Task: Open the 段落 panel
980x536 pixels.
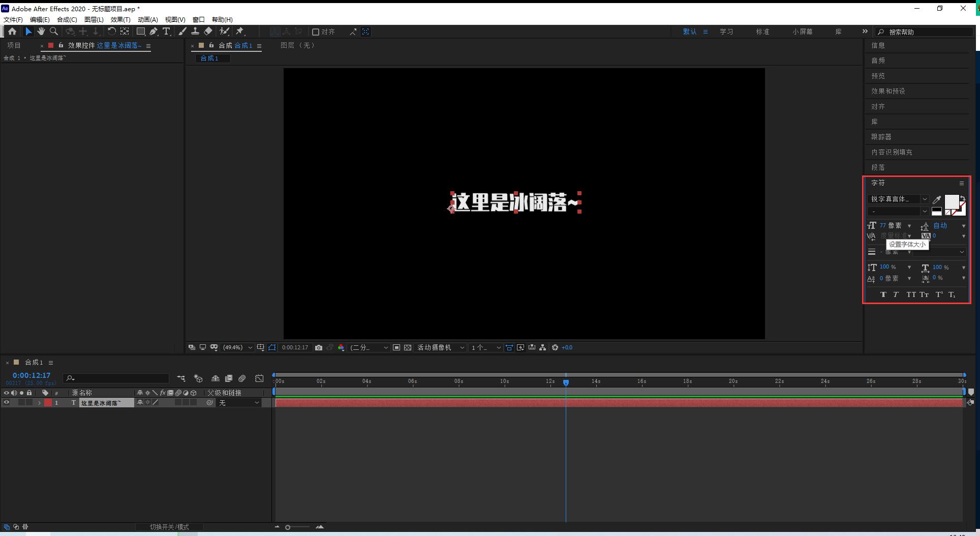Action: point(878,167)
